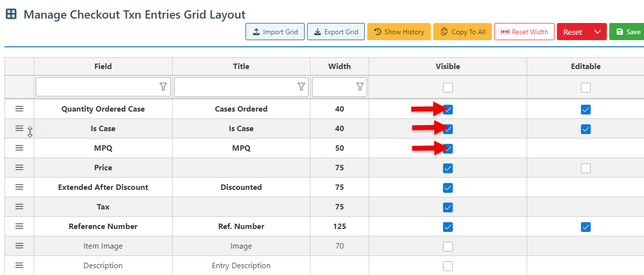Image resolution: width=644 pixels, height=275 pixels.
Task: Click the Title column filter text box
Action: (235, 87)
